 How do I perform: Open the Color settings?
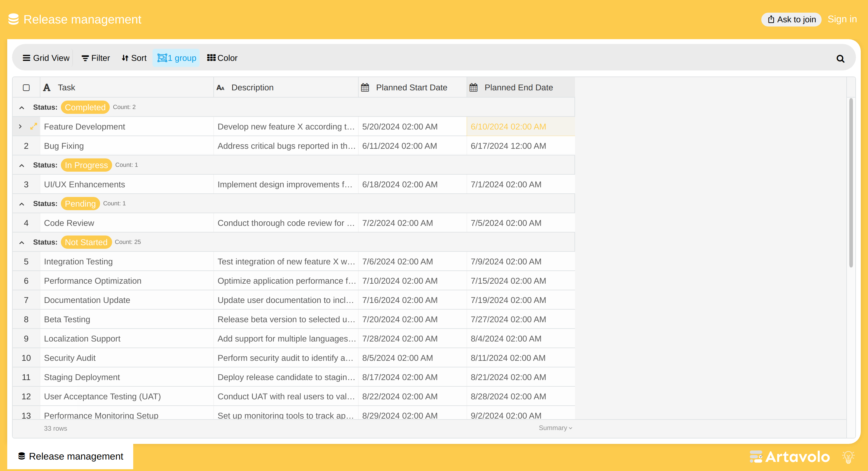tap(222, 58)
